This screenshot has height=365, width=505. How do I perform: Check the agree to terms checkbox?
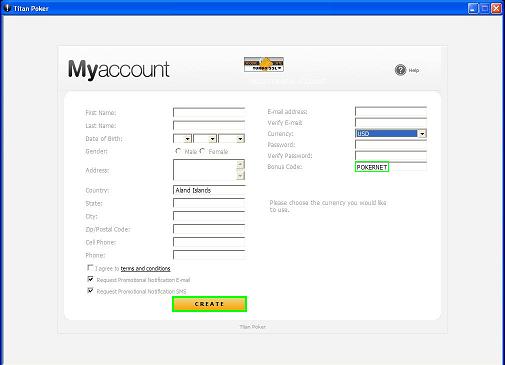click(90, 268)
